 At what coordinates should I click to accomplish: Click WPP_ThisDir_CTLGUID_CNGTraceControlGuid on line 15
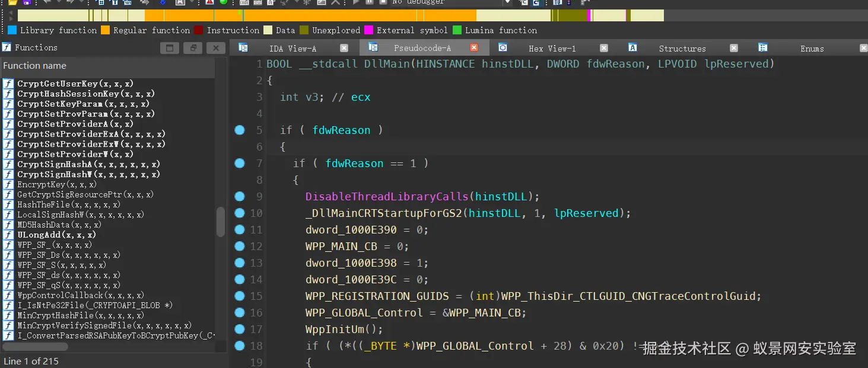click(628, 296)
